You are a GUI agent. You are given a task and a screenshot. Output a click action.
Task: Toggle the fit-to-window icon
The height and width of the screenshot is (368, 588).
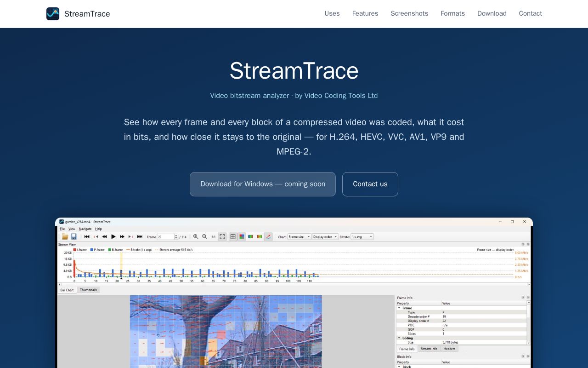(222, 236)
